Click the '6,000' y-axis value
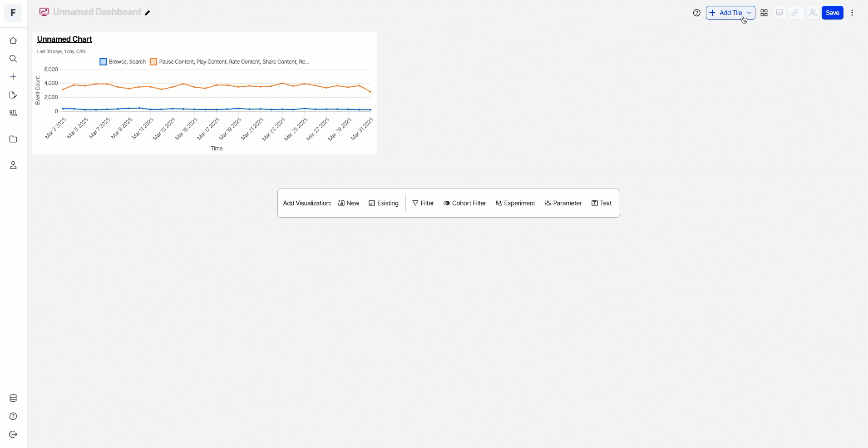Image resolution: width=868 pixels, height=448 pixels. pos(51,70)
